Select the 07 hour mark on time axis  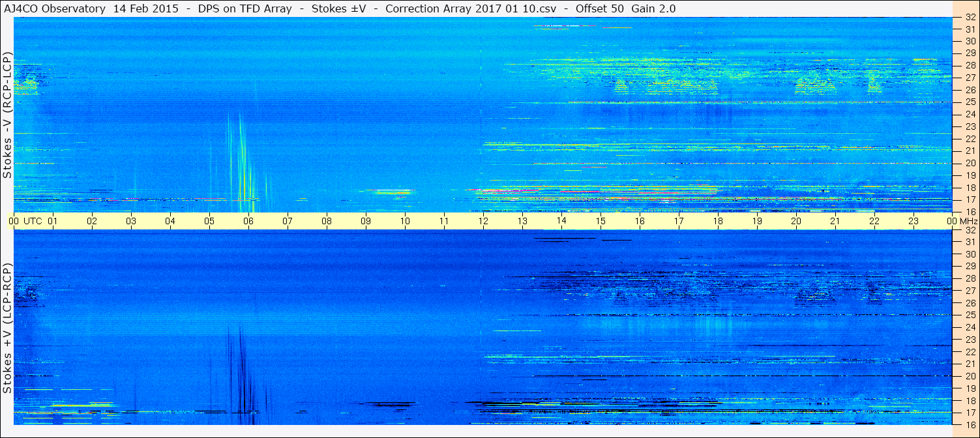[x=288, y=221]
